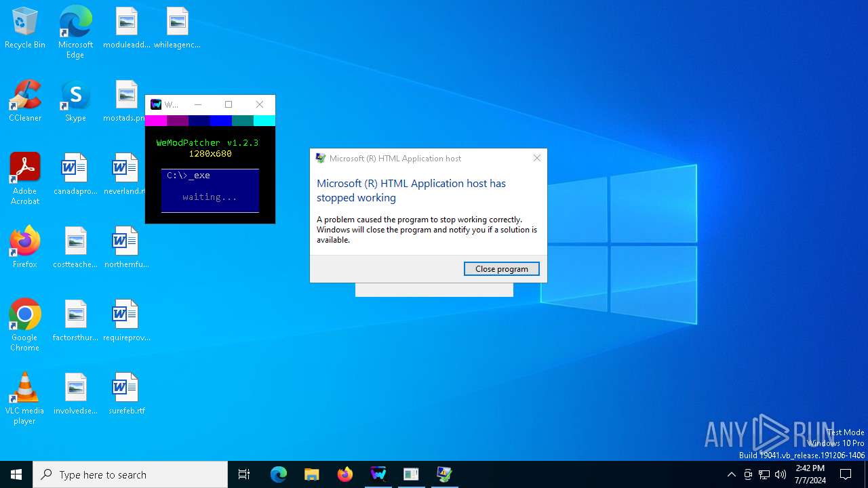Open the Windows Start menu
Viewport: 868px width, 488px height.
point(16,474)
